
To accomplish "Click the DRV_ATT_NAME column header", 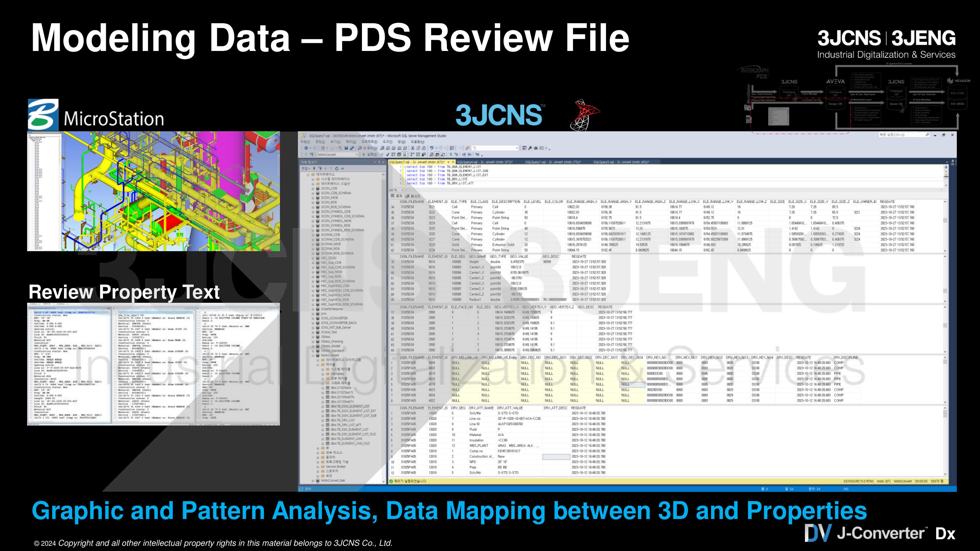I will pyautogui.click(x=481, y=408).
